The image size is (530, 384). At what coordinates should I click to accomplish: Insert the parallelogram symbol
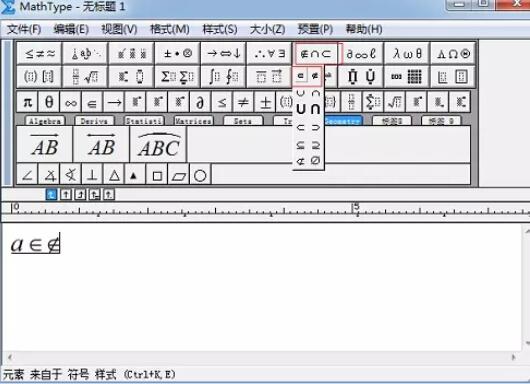point(178,175)
